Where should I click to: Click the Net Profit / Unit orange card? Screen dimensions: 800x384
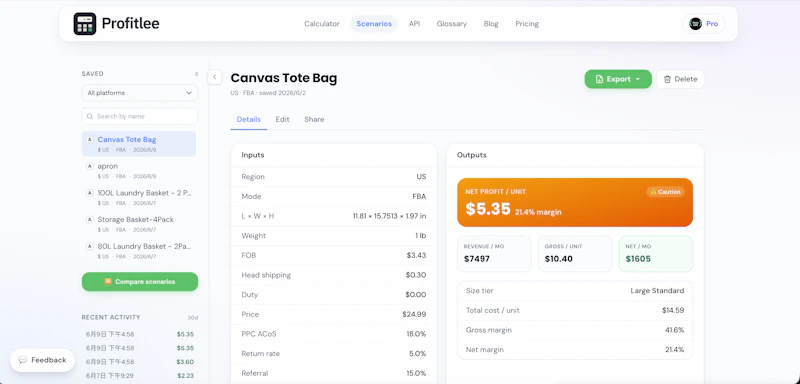(x=575, y=202)
